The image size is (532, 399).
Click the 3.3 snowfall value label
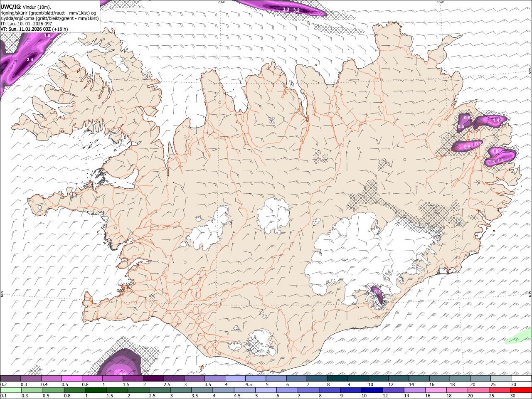tap(286, 9)
